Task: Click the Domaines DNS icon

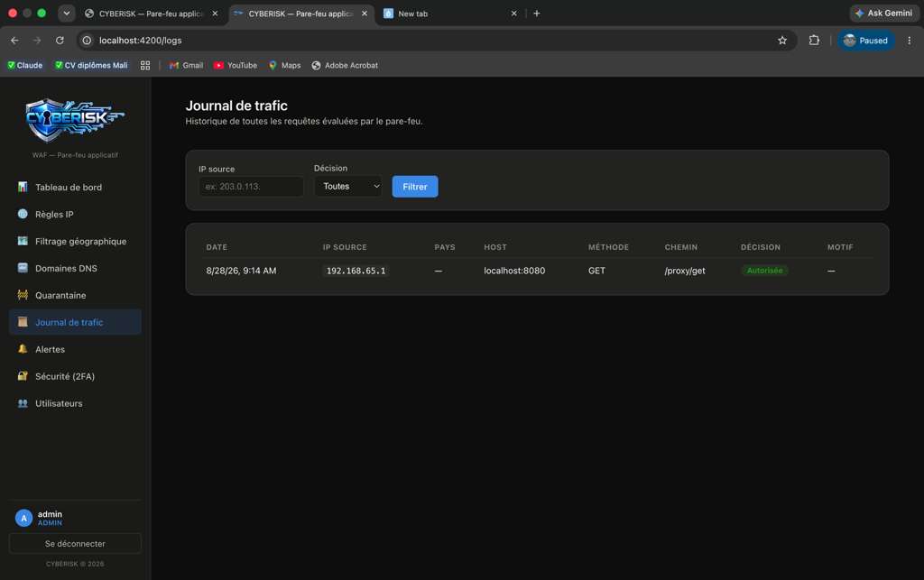Action: (23, 268)
